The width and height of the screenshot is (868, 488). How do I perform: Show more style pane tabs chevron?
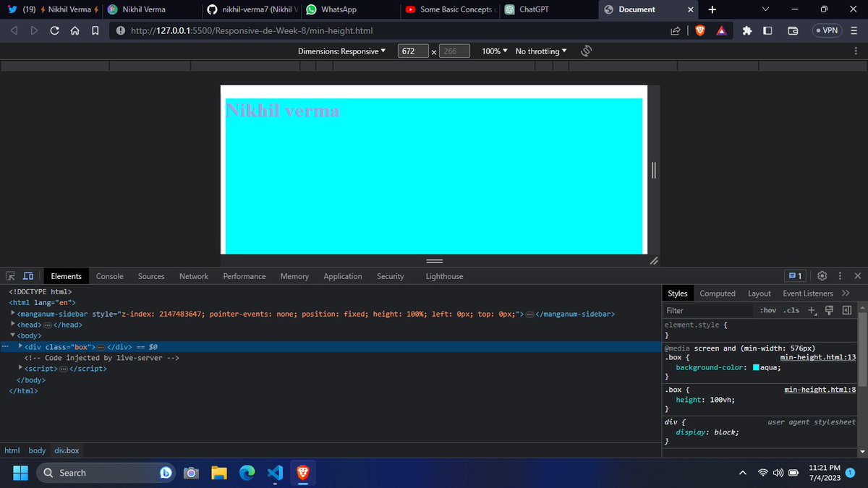tap(846, 294)
